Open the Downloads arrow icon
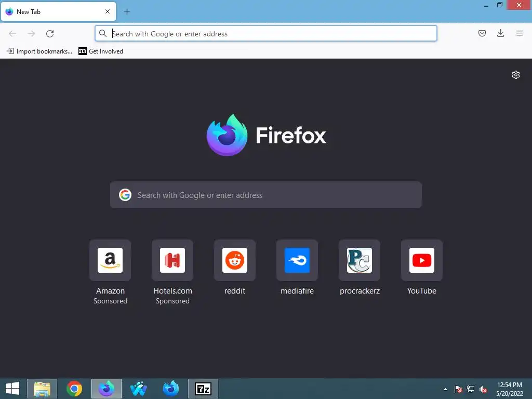The height and width of the screenshot is (399, 532). 500,33
